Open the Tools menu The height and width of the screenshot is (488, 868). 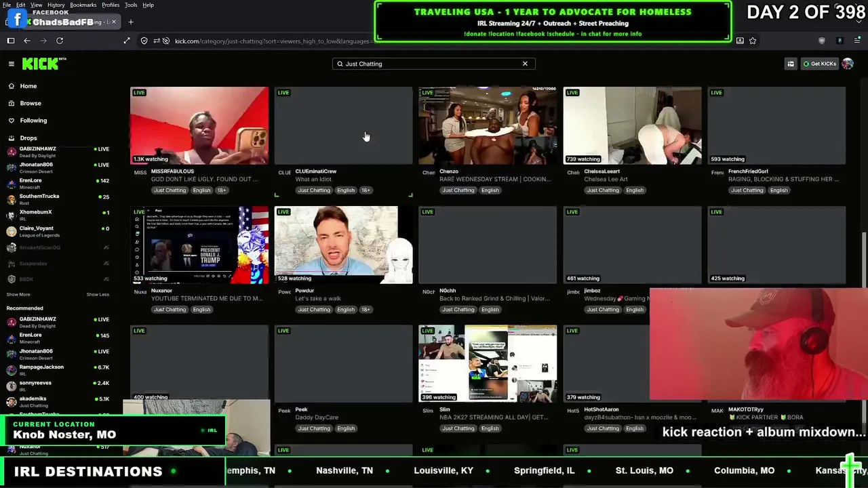click(x=131, y=5)
